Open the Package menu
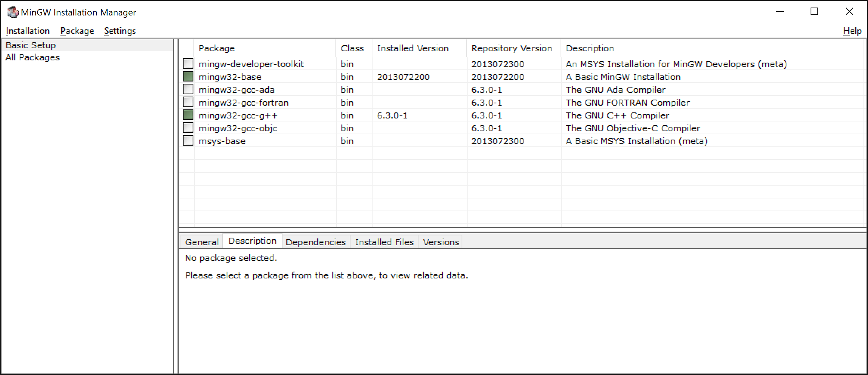 (77, 31)
